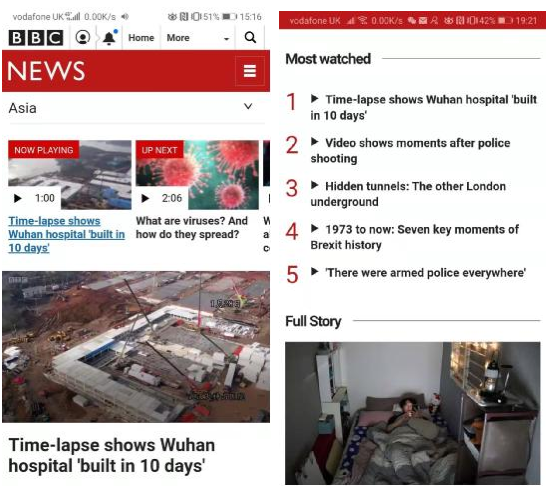Open notifications bell icon
The width and height of the screenshot is (549, 491).
tap(109, 37)
